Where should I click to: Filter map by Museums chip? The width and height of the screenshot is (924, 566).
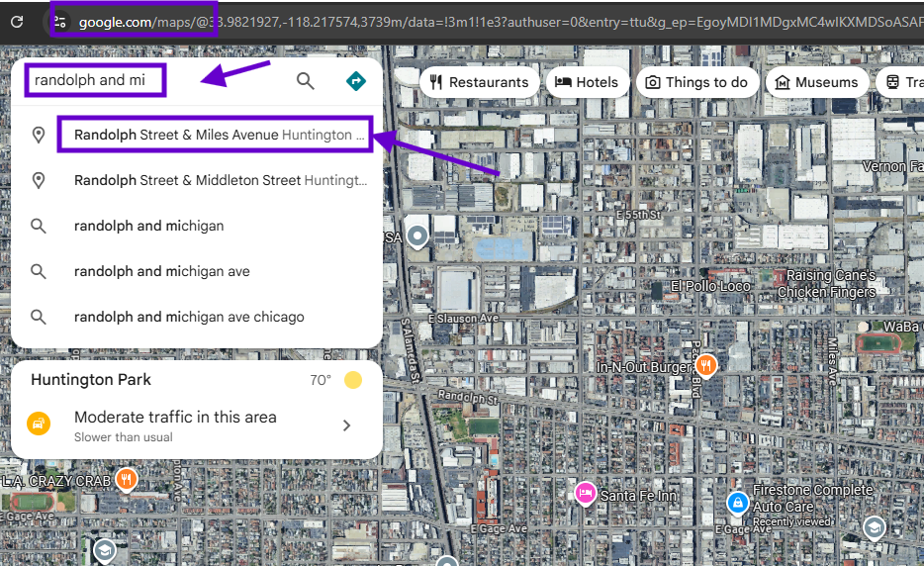[x=817, y=82]
